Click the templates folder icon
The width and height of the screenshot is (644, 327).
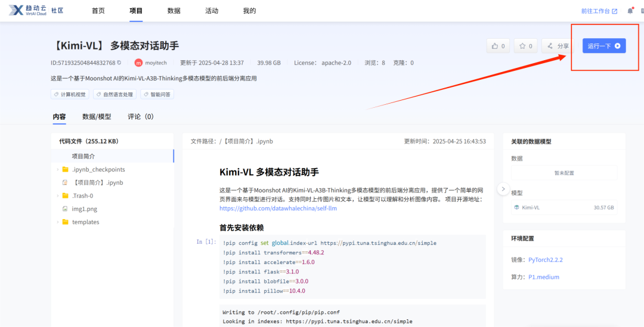point(66,222)
